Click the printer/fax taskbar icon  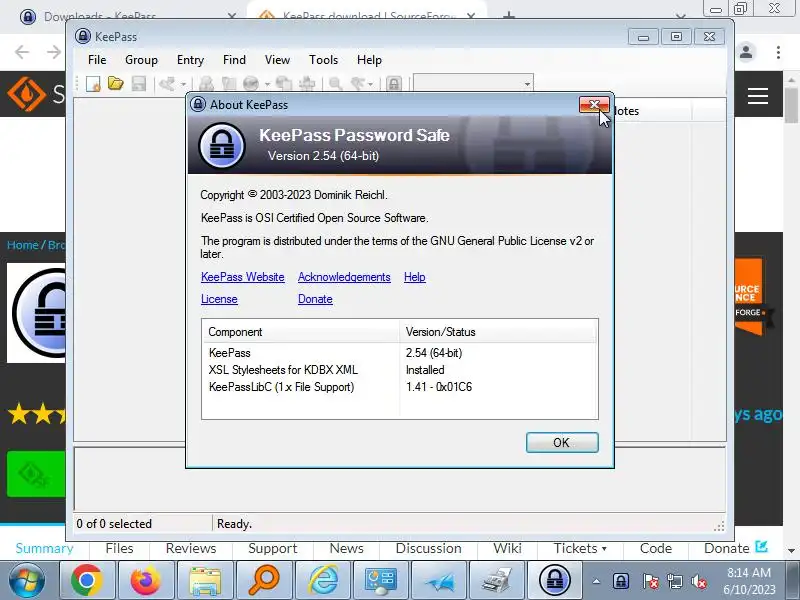click(497, 580)
